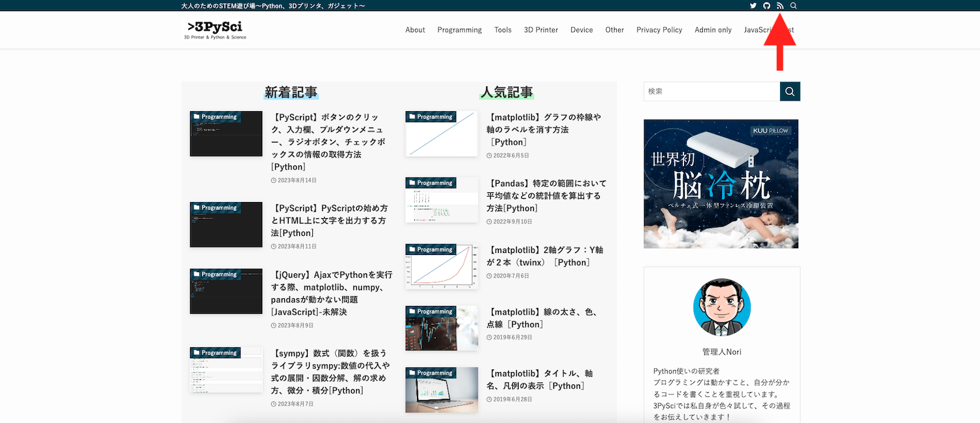This screenshot has width=980, height=423.
Task: Open the Twitter icon link in top bar
Action: pyautogui.click(x=753, y=6)
